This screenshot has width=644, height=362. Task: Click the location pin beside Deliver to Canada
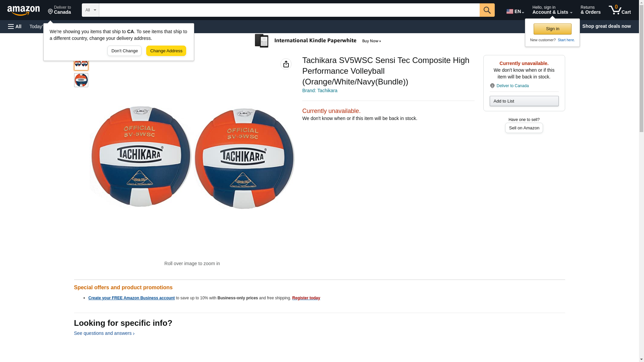coord(492,86)
